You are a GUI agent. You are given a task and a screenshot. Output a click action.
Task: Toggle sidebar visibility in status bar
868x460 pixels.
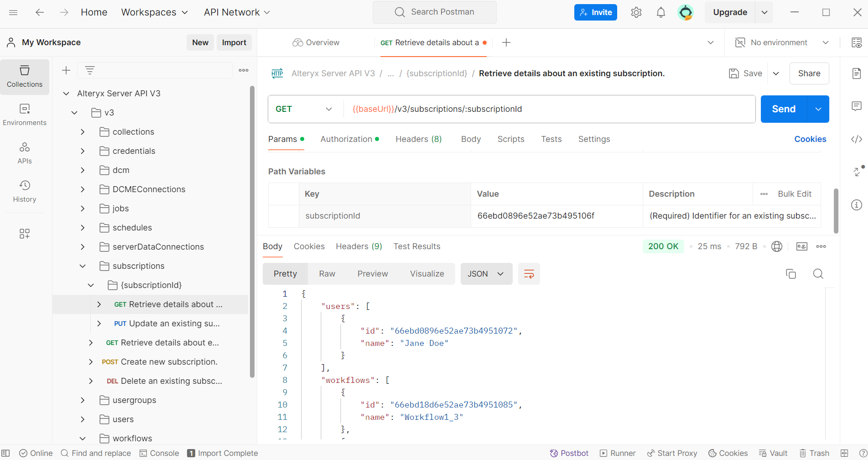point(6,453)
